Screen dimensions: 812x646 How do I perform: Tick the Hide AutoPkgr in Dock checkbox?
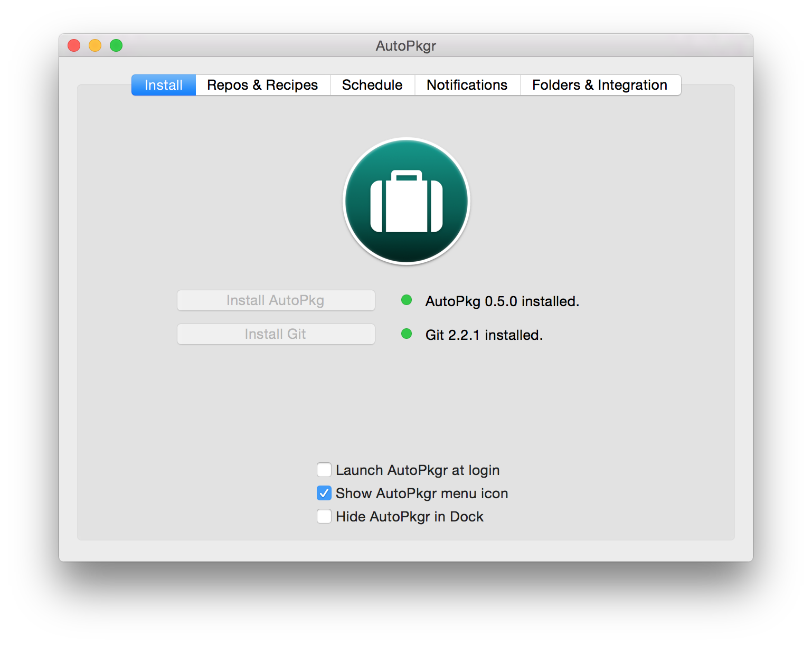pyautogui.click(x=324, y=516)
